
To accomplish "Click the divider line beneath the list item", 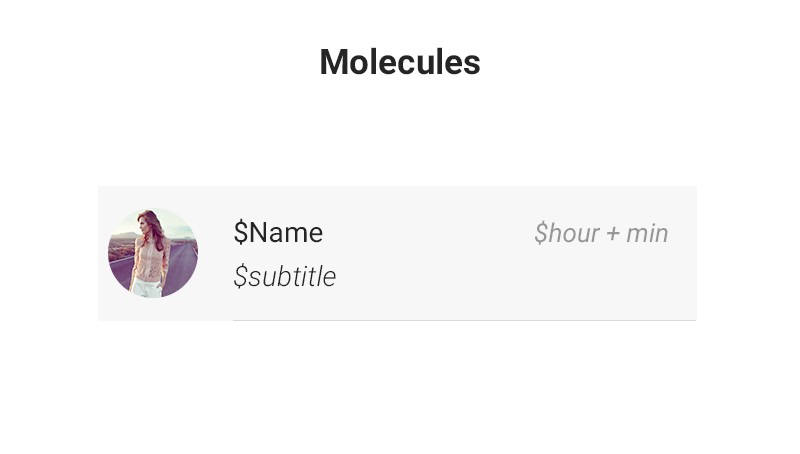I will click(x=464, y=320).
